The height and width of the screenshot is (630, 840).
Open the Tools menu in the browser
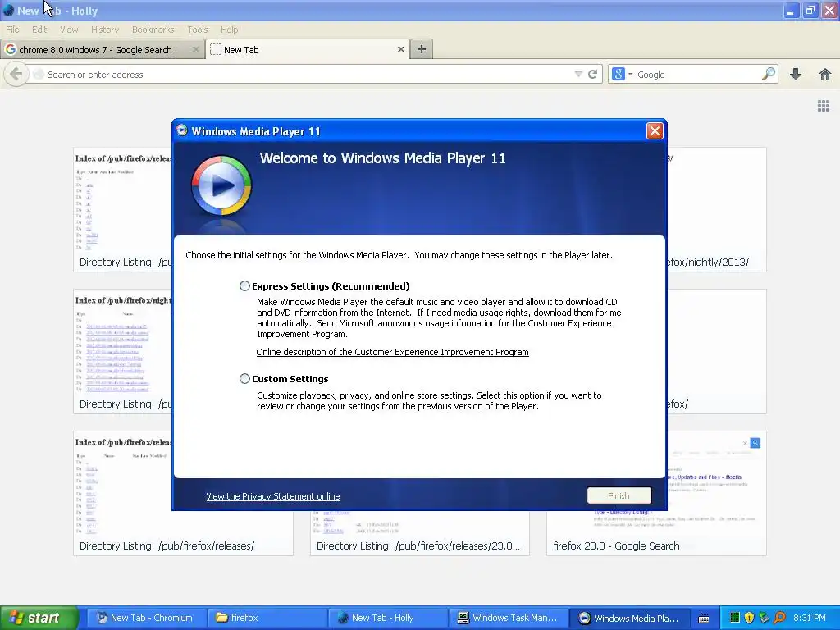pyautogui.click(x=197, y=30)
